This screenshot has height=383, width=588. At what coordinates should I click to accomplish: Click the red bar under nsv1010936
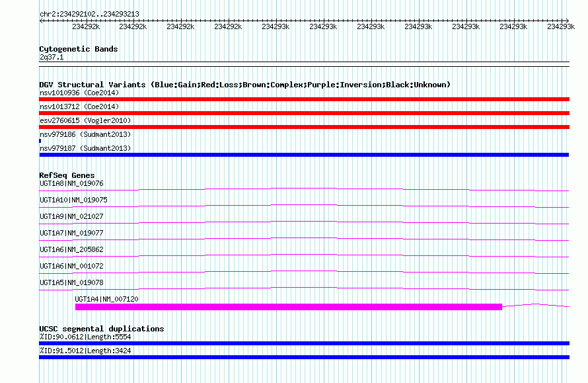[304, 99]
